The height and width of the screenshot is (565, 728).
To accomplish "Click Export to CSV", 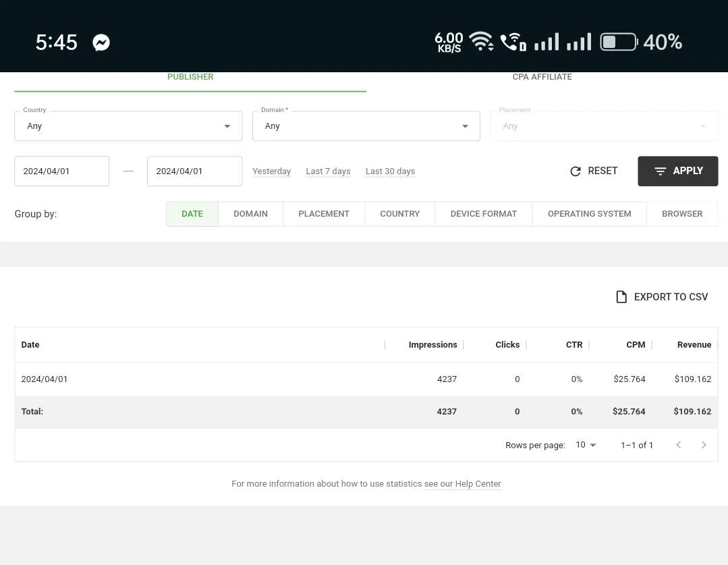I will [662, 297].
